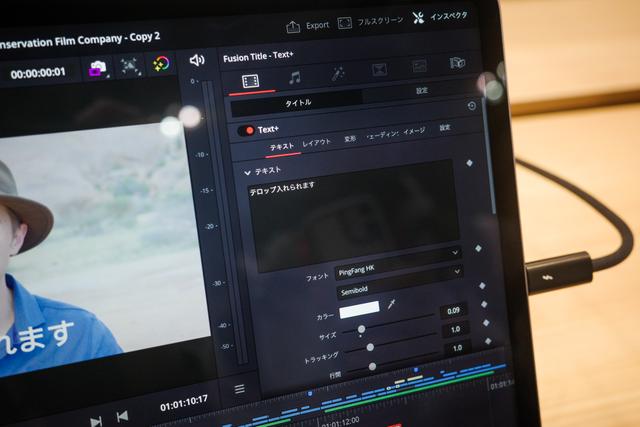Select the File inspector tab icon

tap(457, 62)
